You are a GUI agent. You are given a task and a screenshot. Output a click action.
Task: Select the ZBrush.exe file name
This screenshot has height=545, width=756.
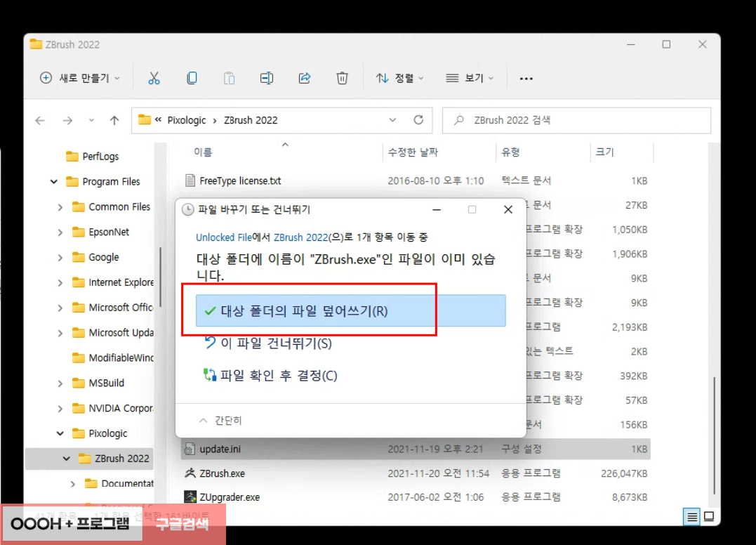click(x=223, y=473)
